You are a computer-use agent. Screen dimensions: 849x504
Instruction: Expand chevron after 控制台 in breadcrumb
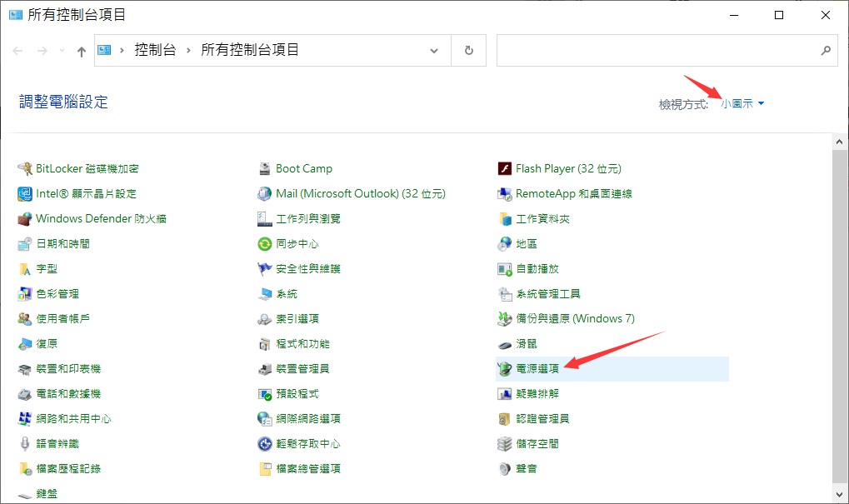tap(188, 50)
